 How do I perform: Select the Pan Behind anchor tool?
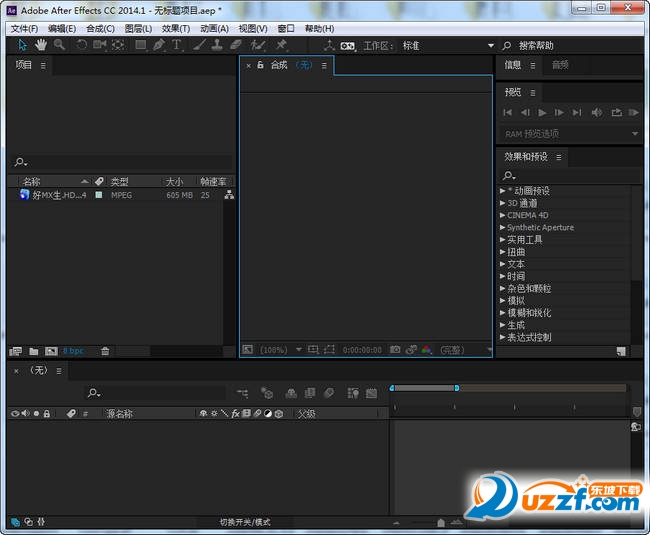(118, 45)
